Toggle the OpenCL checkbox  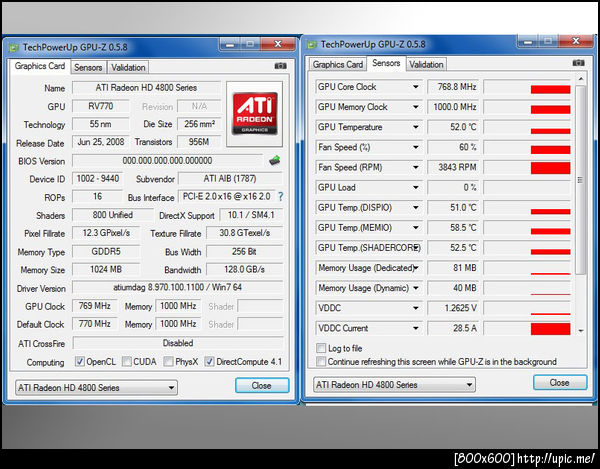(x=80, y=362)
